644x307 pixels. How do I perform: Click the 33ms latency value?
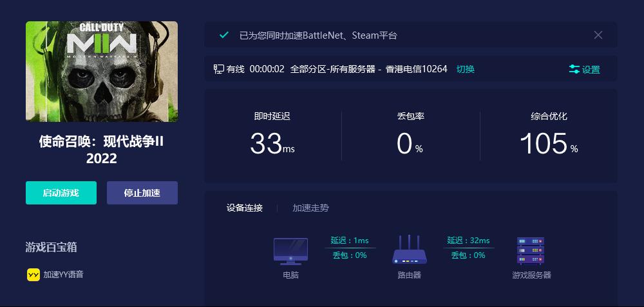pos(272,144)
